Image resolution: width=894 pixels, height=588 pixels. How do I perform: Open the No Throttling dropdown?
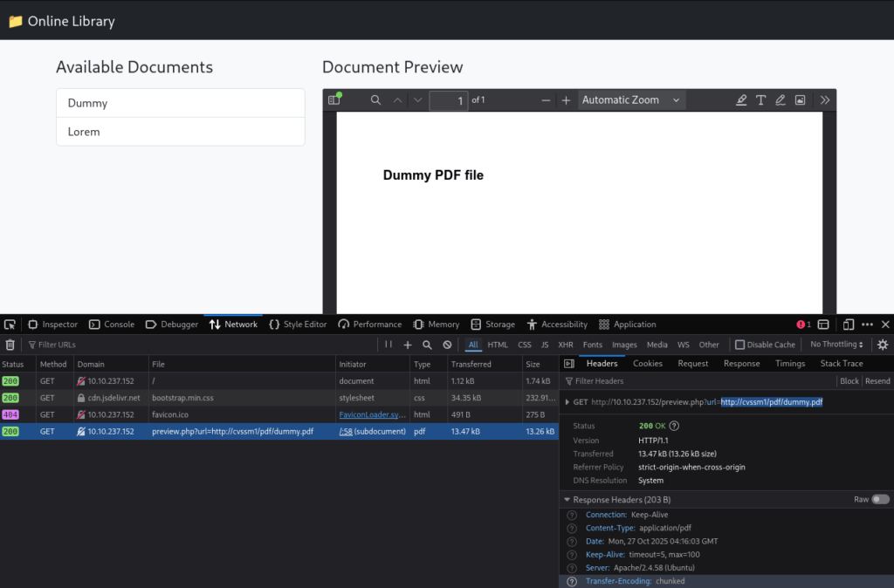point(836,345)
